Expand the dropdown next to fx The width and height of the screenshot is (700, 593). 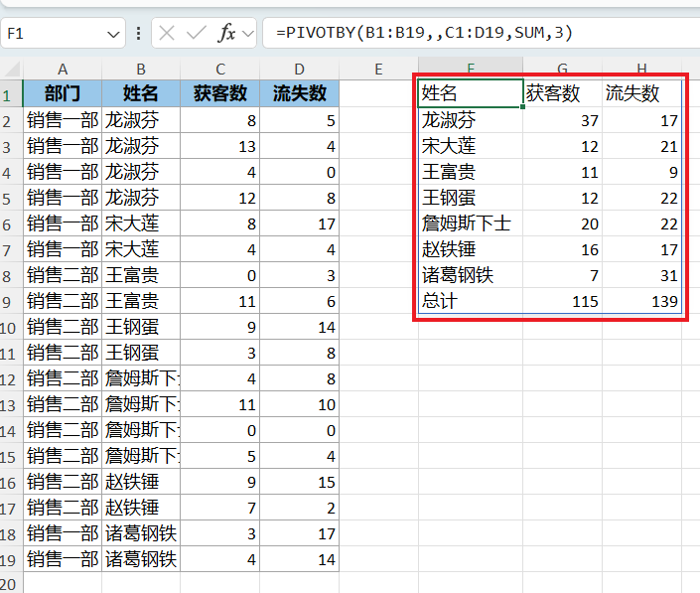pos(248,34)
